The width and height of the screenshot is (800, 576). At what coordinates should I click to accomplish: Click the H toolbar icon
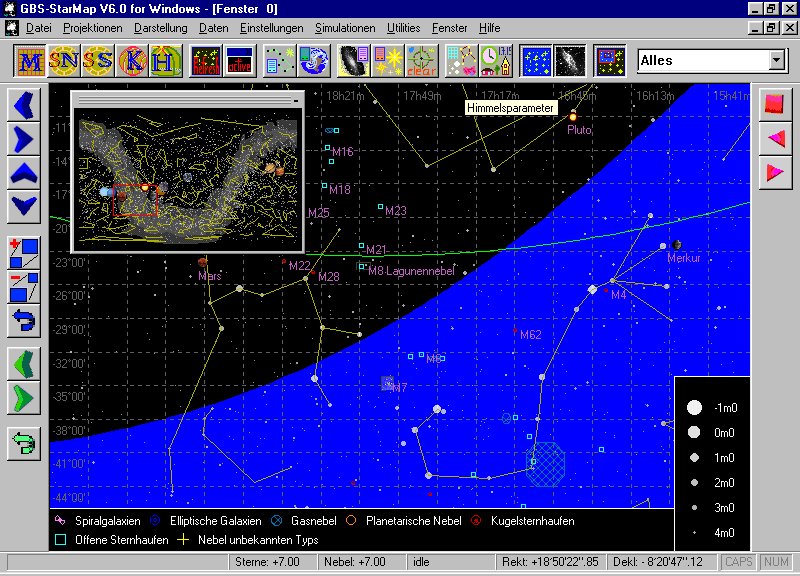[166, 61]
